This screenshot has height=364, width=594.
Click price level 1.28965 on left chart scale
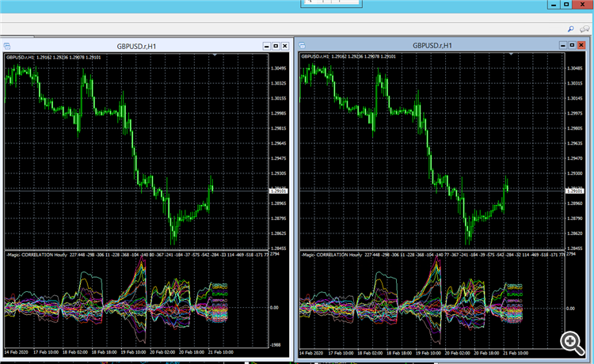[x=279, y=203]
